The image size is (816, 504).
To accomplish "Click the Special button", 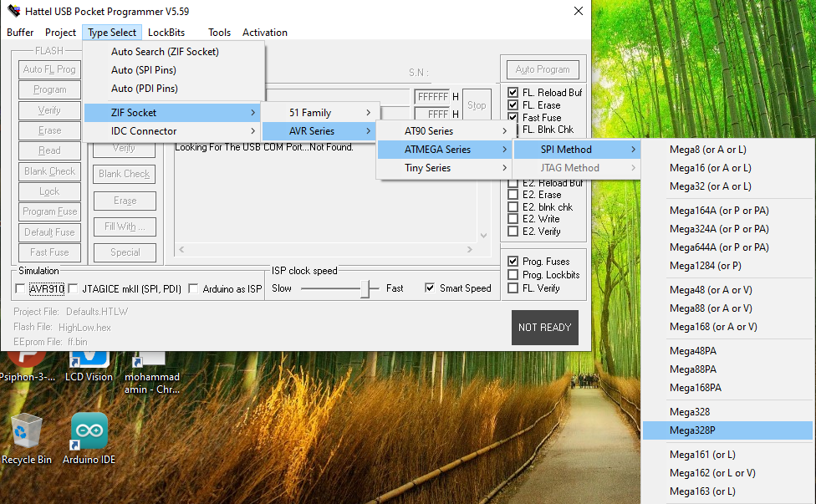I will (x=125, y=252).
